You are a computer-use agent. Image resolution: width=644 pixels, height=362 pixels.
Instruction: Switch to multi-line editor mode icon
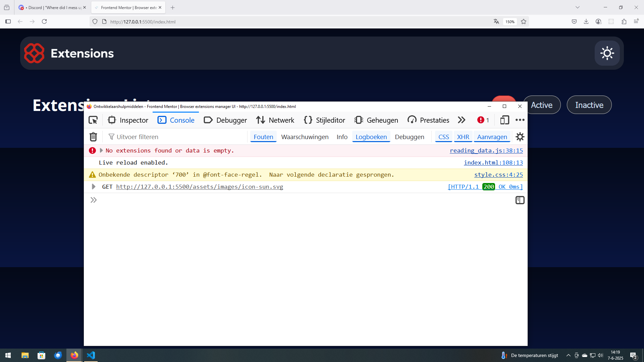pyautogui.click(x=520, y=200)
